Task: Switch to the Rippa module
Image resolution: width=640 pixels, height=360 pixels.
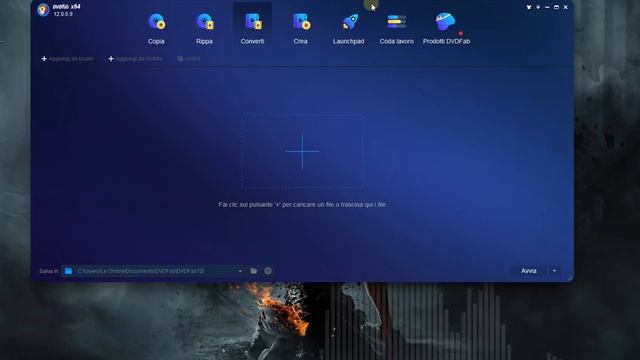Action: (204, 28)
